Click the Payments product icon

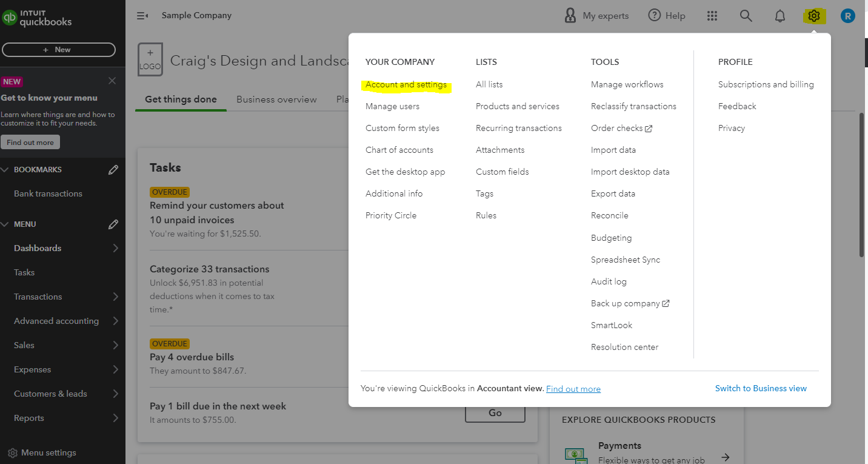click(575, 455)
